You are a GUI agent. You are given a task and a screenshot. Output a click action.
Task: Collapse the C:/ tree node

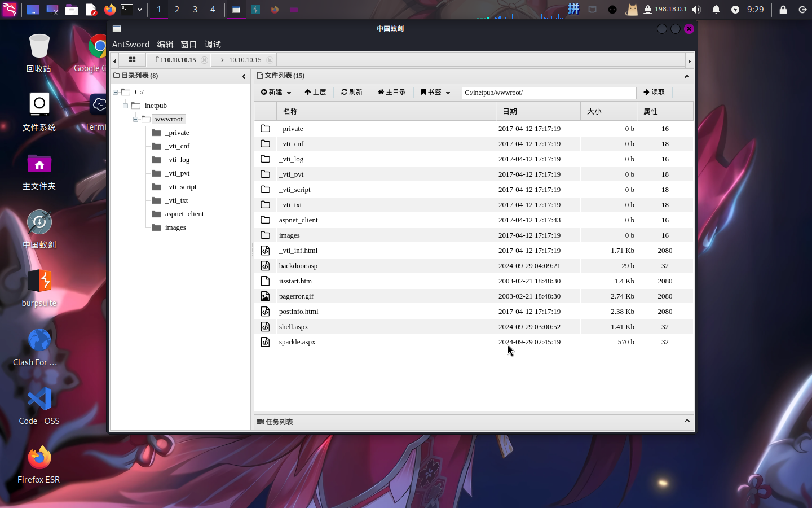coord(115,92)
